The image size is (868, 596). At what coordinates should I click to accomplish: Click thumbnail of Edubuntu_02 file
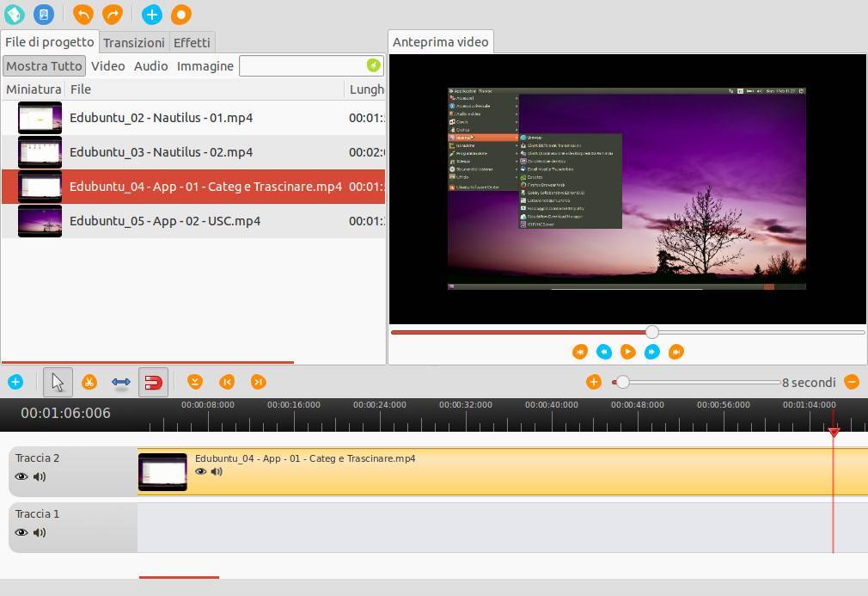[40, 118]
